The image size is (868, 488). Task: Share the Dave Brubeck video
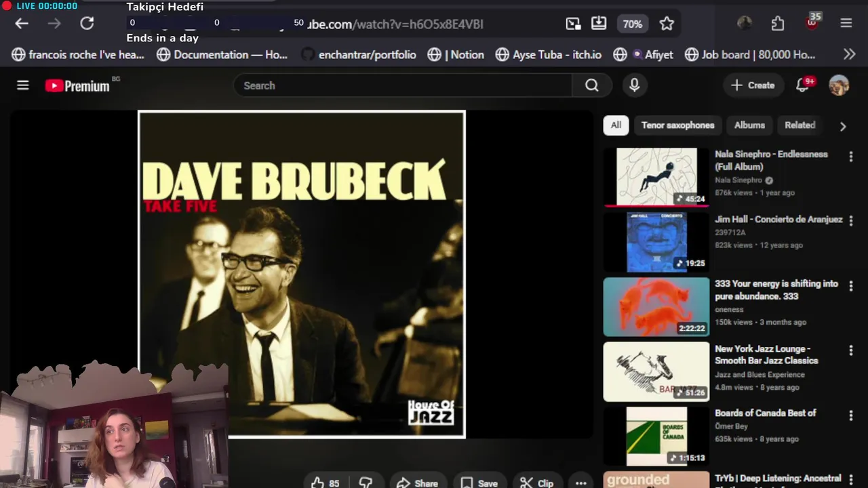[417, 483]
